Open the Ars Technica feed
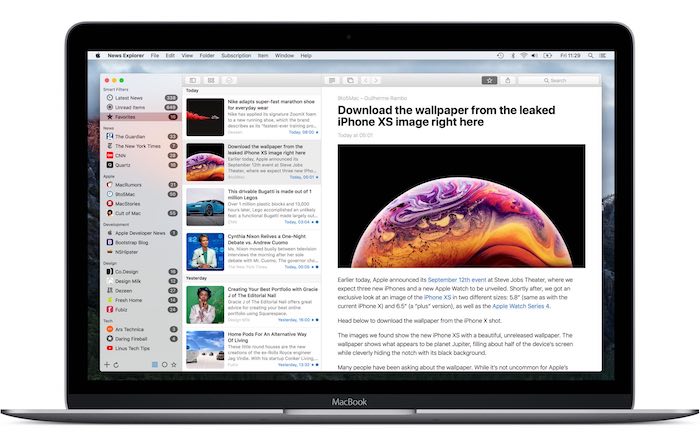Viewport: 700px width, 448px height. 141,329
